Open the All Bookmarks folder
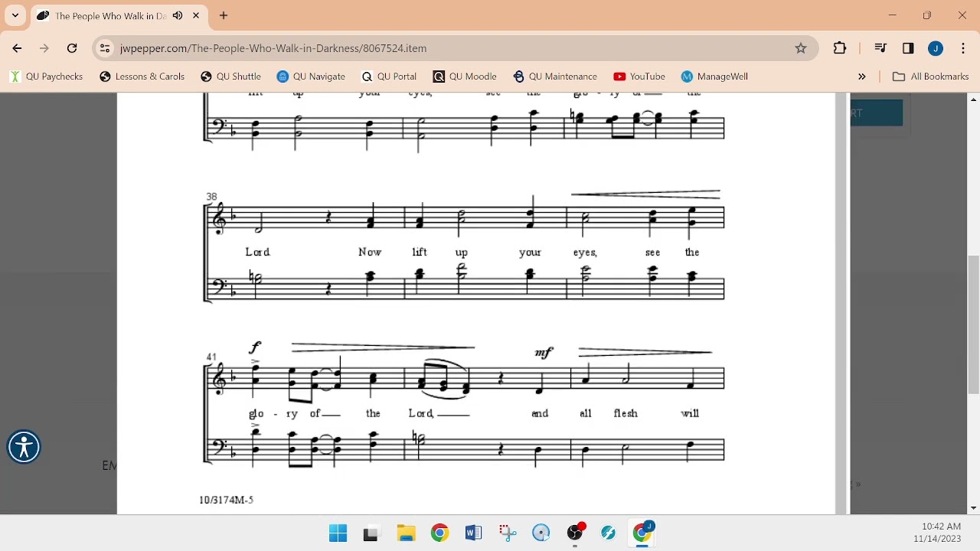 click(x=931, y=77)
